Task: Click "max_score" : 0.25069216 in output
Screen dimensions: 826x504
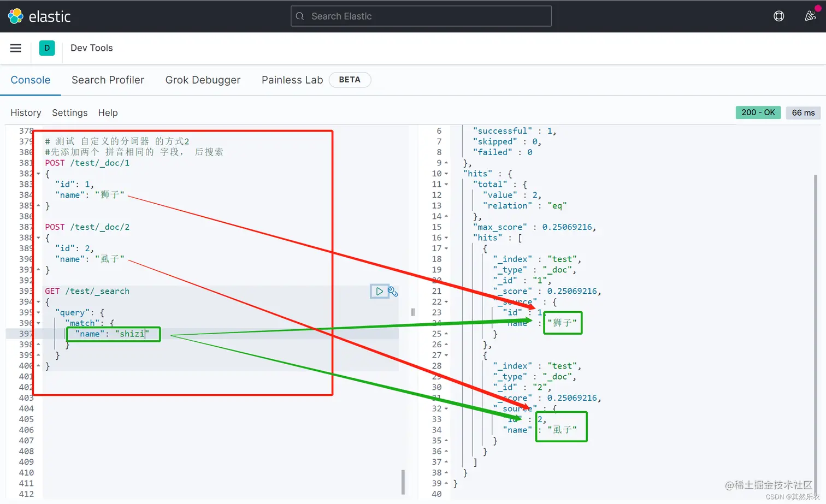Action: 534,227
